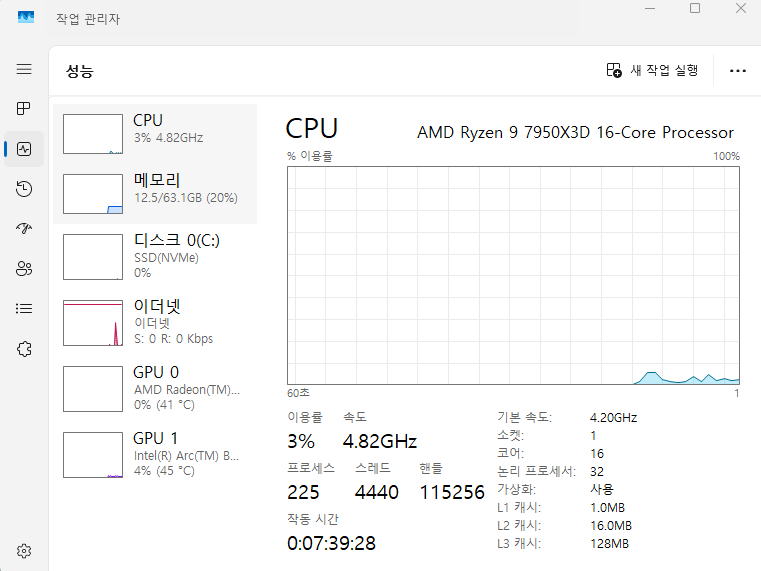Open the Startup apps page icon

pyautogui.click(x=24, y=228)
